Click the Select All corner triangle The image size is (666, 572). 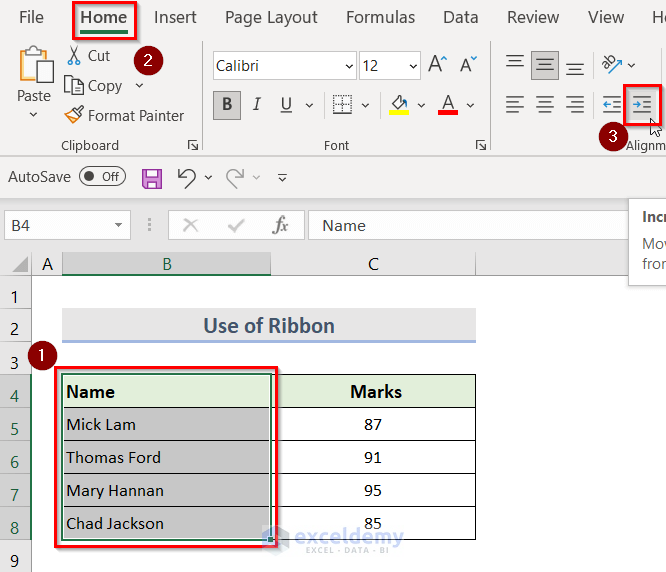click(20, 264)
